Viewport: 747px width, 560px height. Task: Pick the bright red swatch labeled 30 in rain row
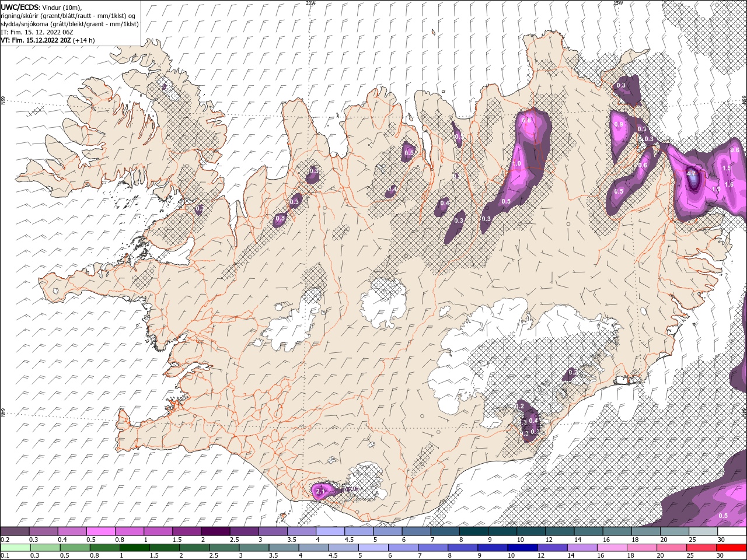[732, 548]
